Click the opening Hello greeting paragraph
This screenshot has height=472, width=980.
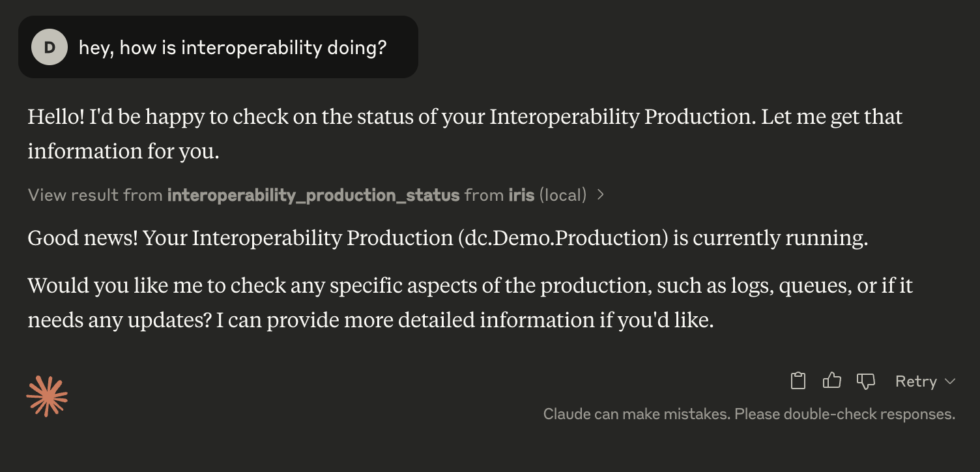[465, 134]
